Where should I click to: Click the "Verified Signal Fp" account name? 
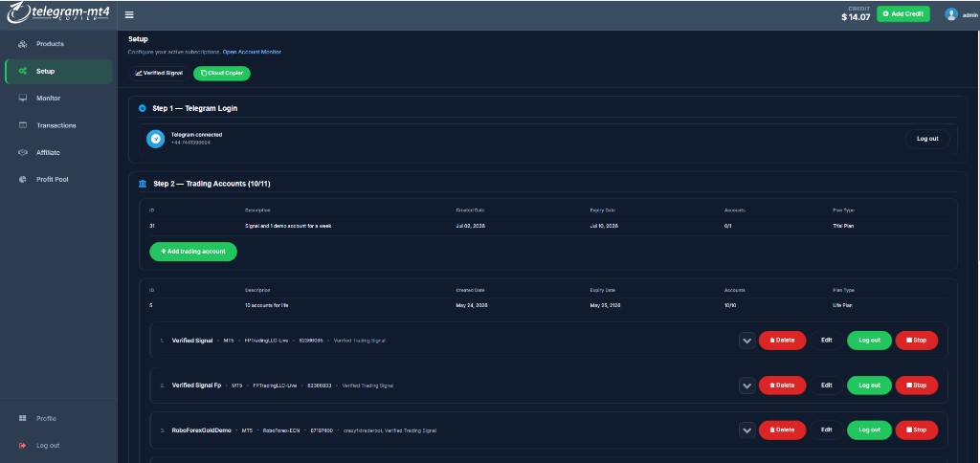tap(196, 386)
